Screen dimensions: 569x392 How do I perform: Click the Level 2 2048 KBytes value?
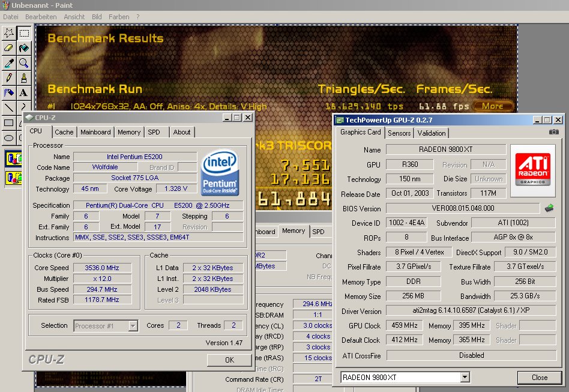point(213,289)
